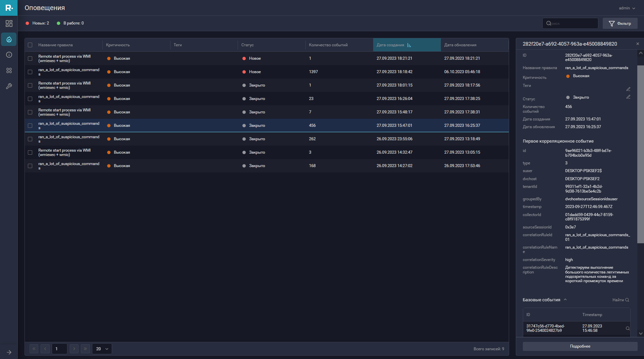Click the sourceSessionId value 0x3e7
The width and height of the screenshot is (644, 359).
(x=571, y=227)
